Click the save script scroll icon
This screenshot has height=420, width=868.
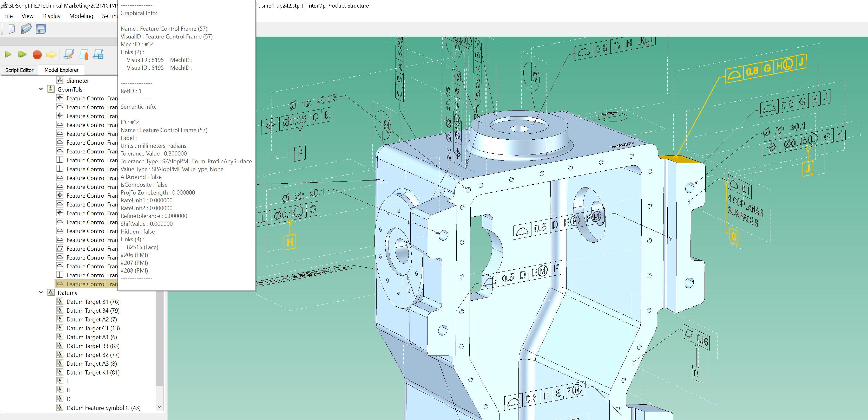(98, 55)
